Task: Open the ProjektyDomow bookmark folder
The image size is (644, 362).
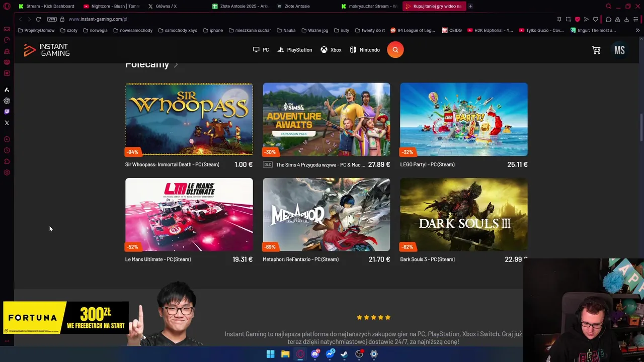Action: click(x=36, y=30)
